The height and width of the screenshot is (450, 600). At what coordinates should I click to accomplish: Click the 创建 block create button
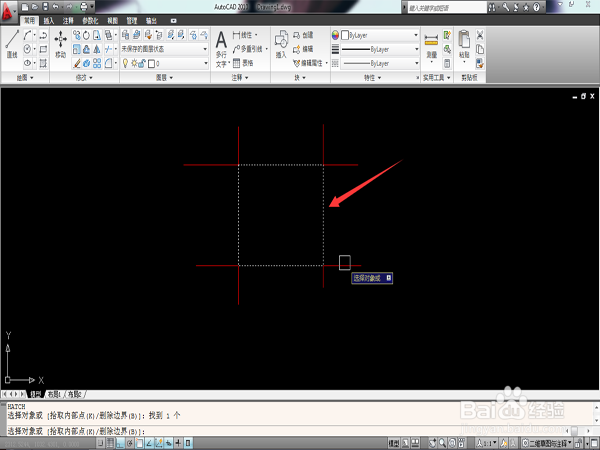click(303, 35)
